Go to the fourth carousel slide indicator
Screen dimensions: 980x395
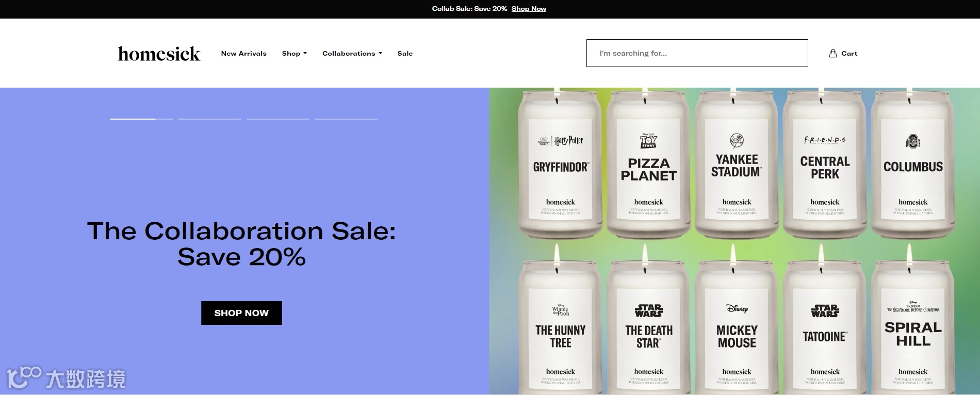pyautogui.click(x=346, y=119)
